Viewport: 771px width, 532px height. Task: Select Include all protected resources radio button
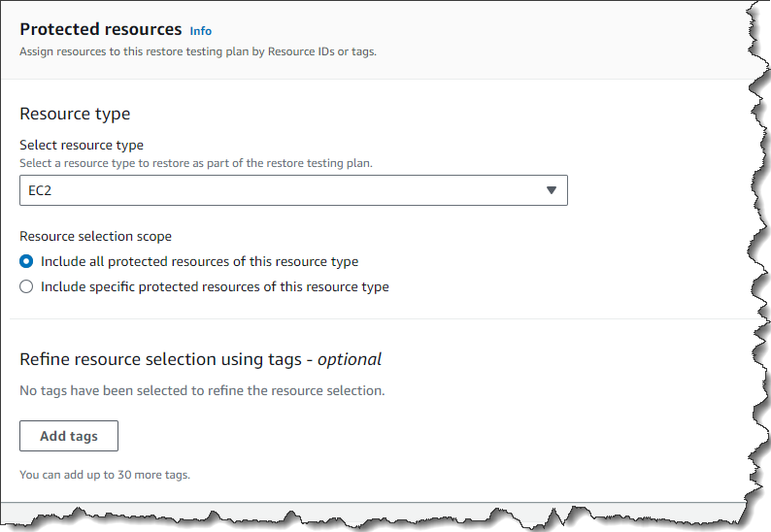click(26, 261)
